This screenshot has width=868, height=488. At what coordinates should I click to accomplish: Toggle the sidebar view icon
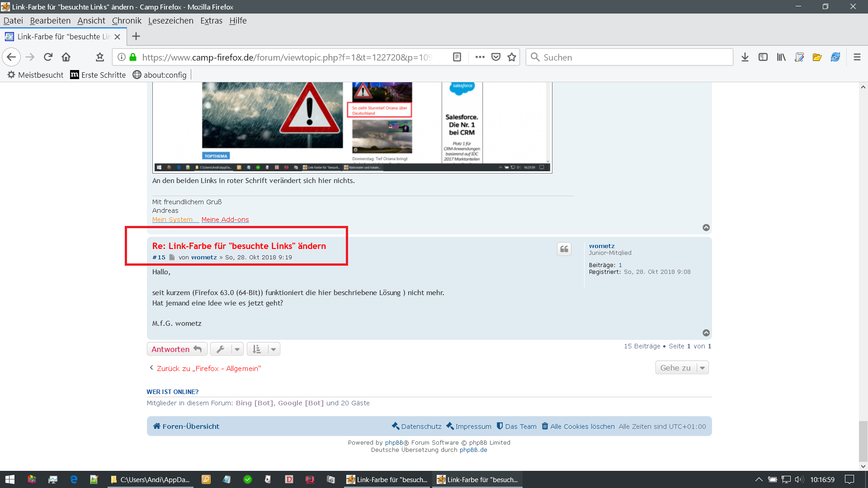[763, 57]
